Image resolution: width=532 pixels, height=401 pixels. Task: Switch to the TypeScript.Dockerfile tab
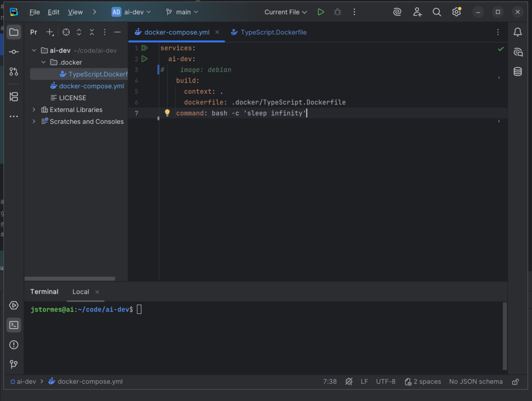[273, 32]
